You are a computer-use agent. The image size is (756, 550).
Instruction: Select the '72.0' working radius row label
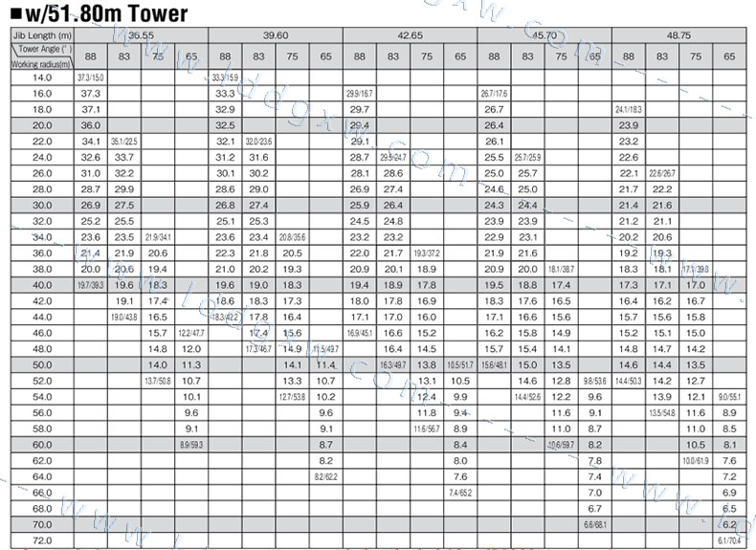42,540
